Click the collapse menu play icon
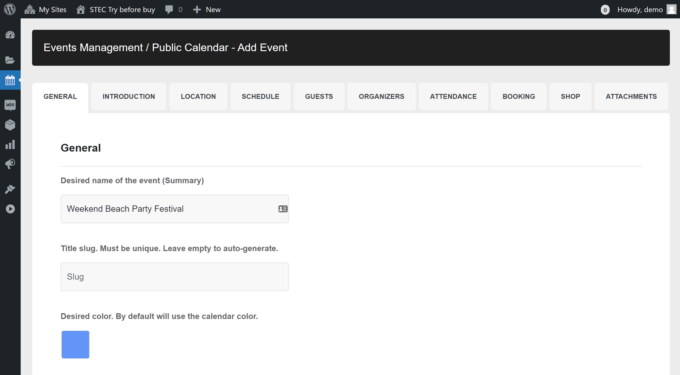This screenshot has height=375, width=680. (10, 209)
